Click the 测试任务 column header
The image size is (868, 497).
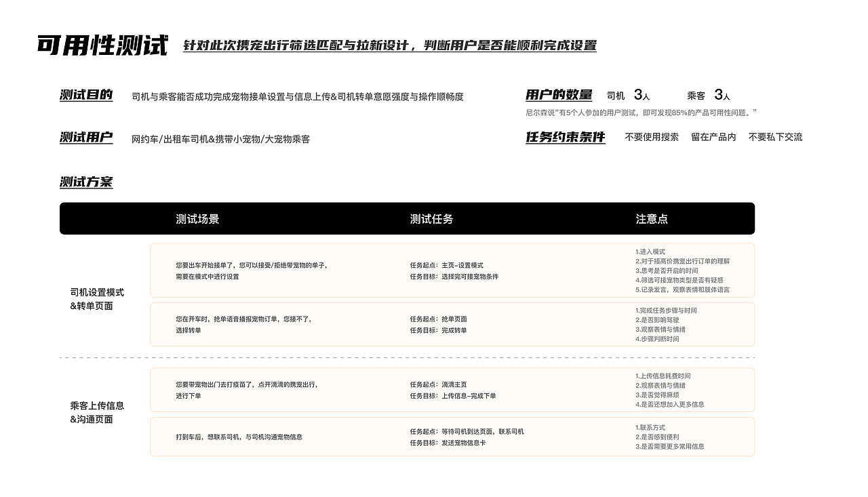431,219
